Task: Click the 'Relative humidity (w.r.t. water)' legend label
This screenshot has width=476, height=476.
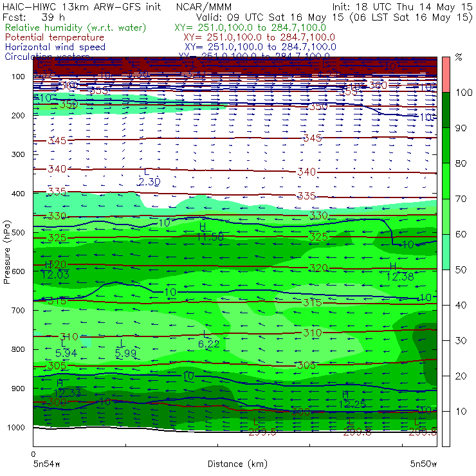Action: point(76,28)
